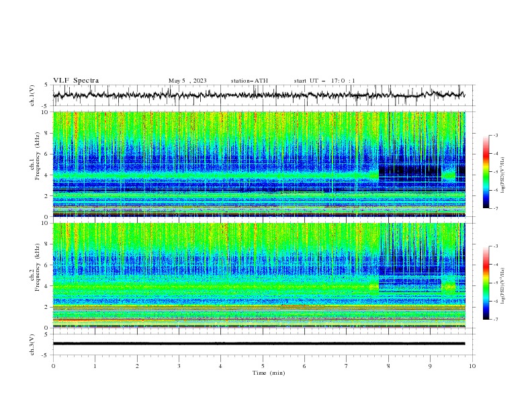Click the ch.1 frequency axis "8" tick label

[48, 133]
